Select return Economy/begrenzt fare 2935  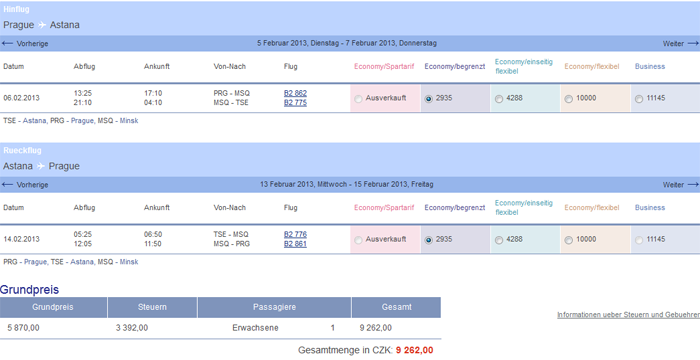click(428, 240)
